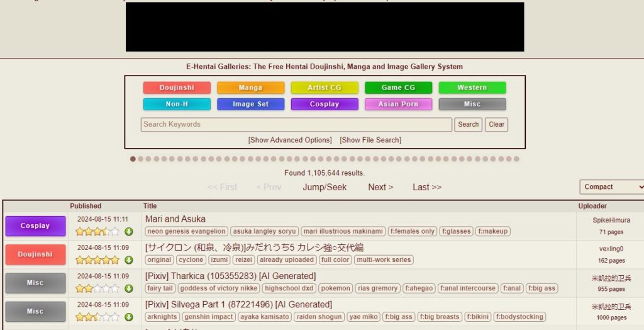Select the first dark pagination dot

pos(133,159)
